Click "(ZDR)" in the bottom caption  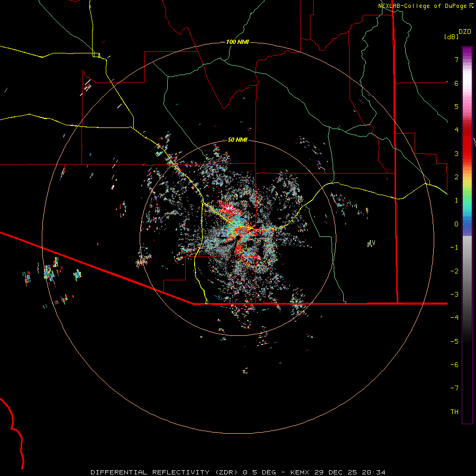[x=227, y=472]
